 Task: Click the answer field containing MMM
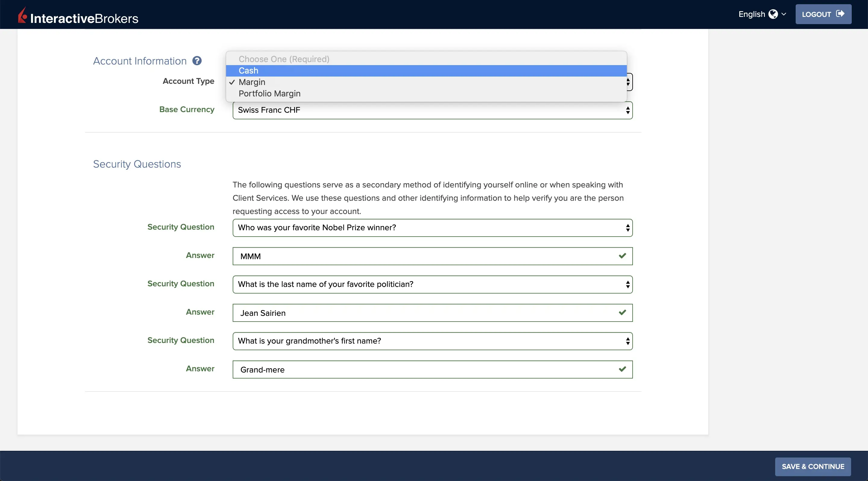point(432,256)
